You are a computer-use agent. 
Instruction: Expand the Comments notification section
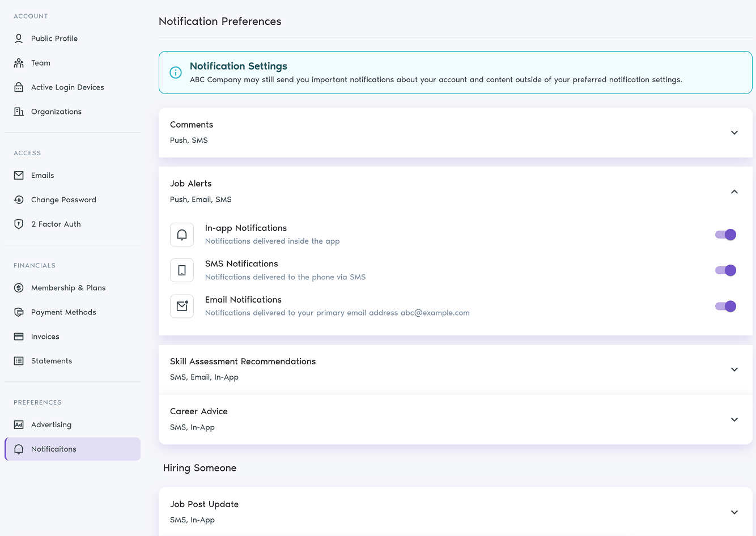734,132
